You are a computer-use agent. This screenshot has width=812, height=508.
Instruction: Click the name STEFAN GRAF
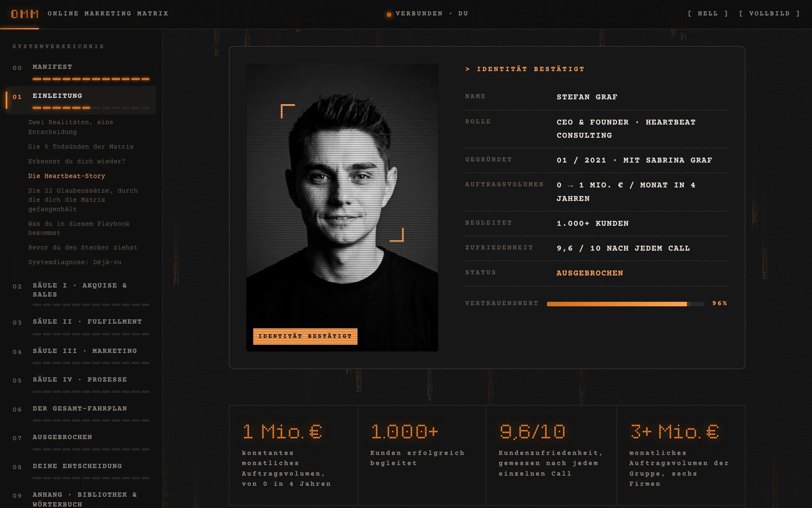point(587,97)
